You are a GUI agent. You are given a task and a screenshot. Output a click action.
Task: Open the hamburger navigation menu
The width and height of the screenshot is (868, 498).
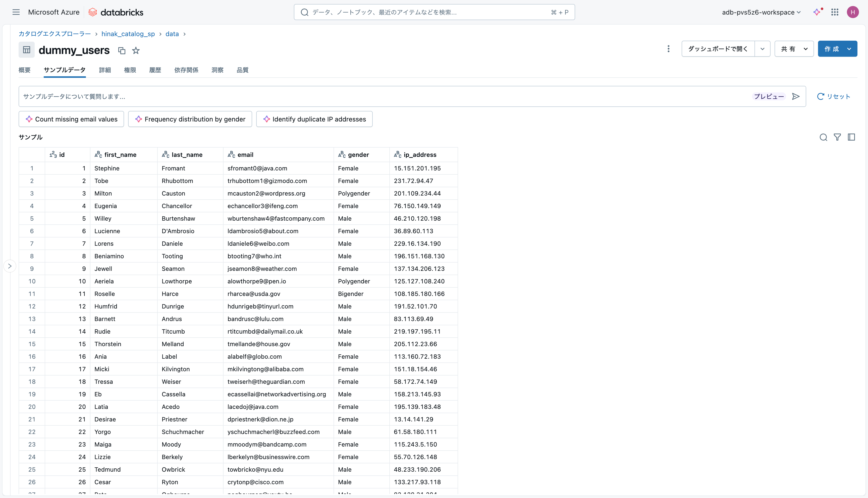coord(16,12)
